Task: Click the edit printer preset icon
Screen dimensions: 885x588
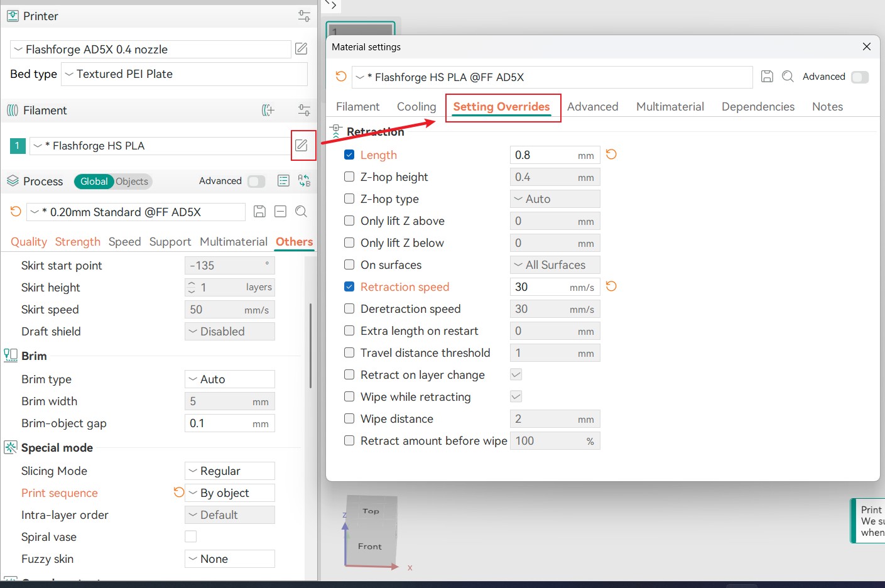Action: pos(301,49)
